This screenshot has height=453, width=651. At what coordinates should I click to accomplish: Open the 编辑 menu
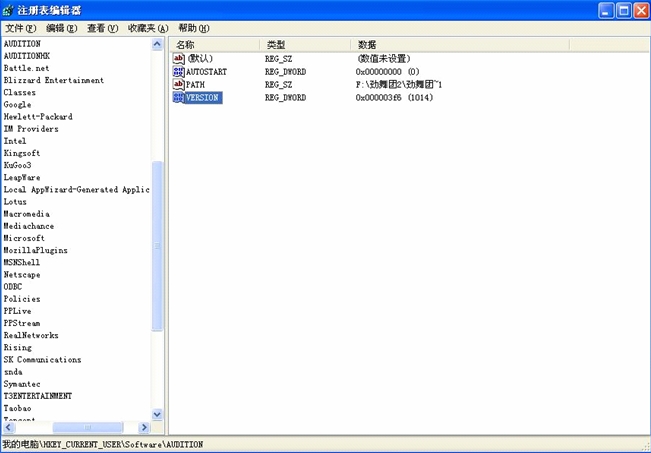62,28
